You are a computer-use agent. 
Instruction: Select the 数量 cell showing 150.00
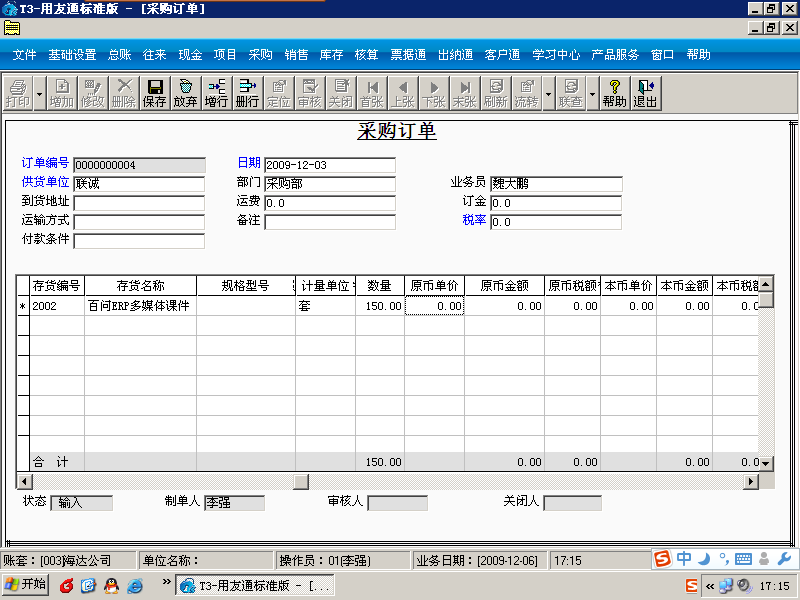tap(380, 306)
